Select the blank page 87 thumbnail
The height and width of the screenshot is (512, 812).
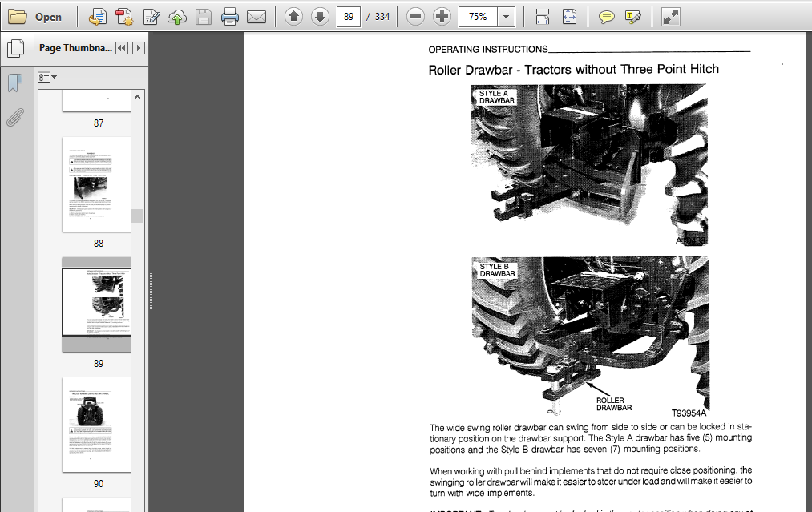pyautogui.click(x=96, y=101)
